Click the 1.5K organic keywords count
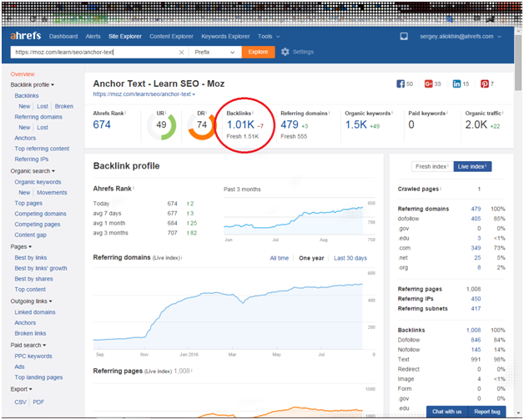The height and width of the screenshot is (420, 524). coord(356,125)
